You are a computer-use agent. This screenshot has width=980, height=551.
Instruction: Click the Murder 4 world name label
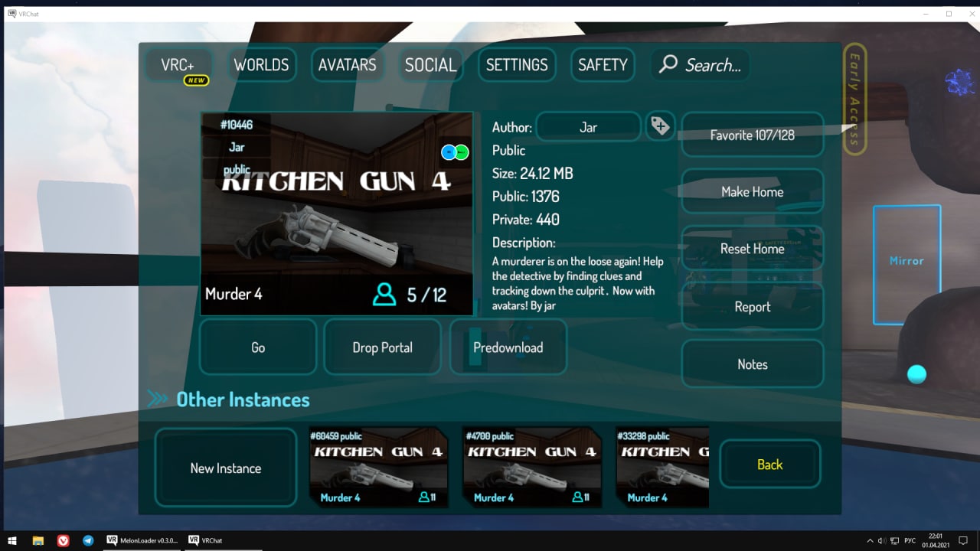pos(234,294)
